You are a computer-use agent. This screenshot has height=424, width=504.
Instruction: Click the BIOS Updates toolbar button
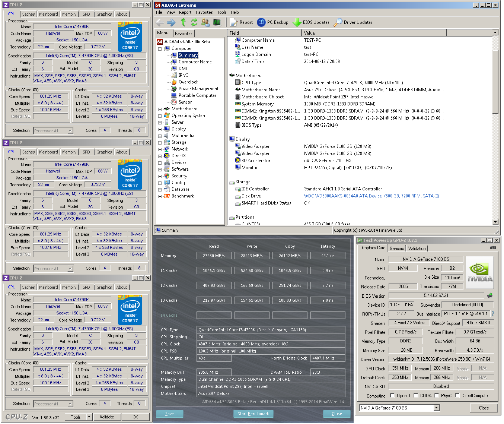point(311,22)
